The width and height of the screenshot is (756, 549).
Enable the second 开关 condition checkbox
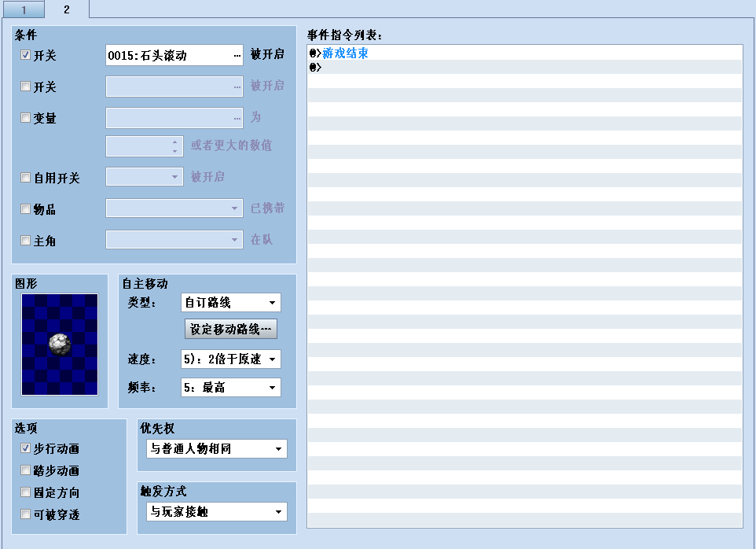point(26,87)
